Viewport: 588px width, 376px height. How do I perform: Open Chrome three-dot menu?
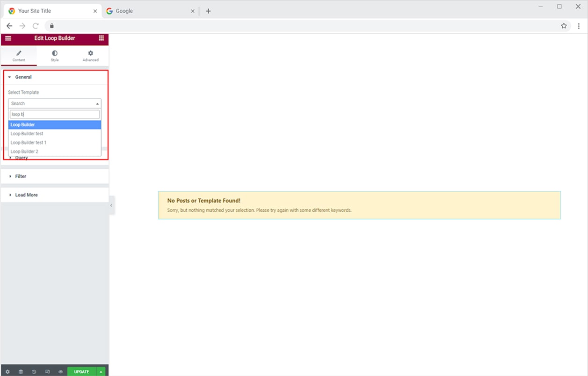pyautogui.click(x=579, y=26)
